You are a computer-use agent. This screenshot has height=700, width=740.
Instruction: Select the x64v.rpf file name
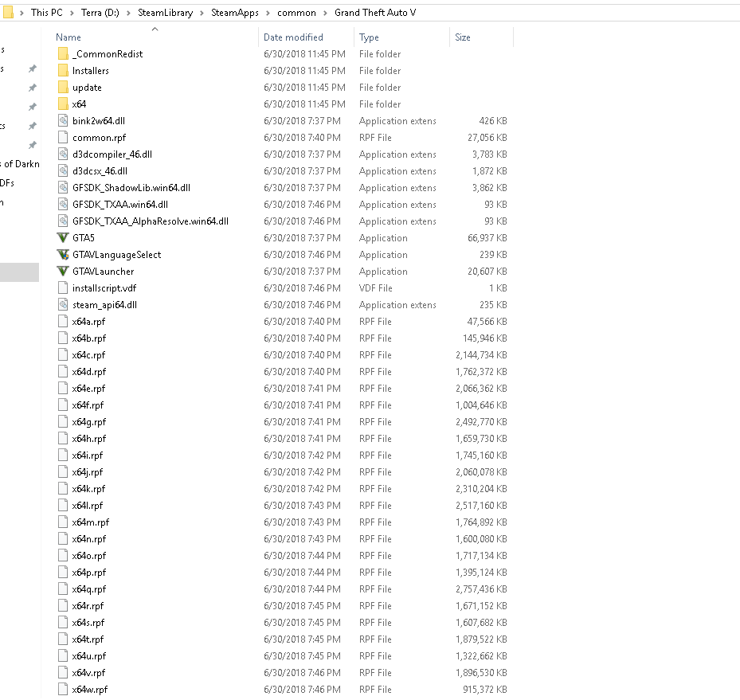(x=88, y=673)
